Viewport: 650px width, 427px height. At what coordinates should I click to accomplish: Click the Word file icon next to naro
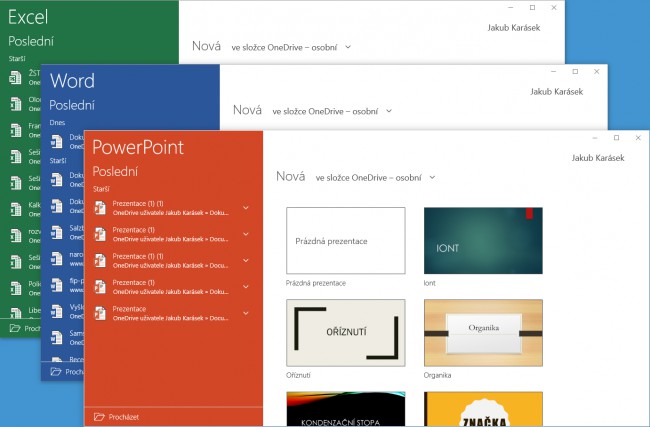pyautogui.click(x=57, y=259)
